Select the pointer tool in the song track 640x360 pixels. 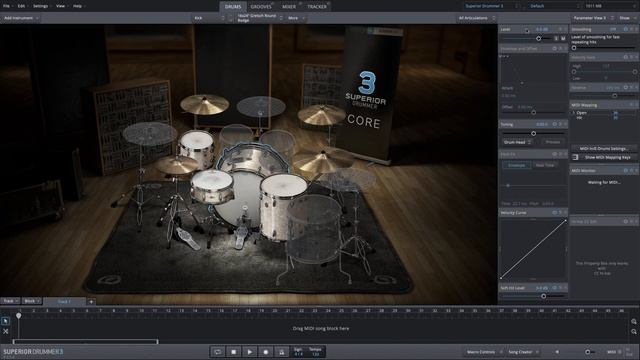[5, 321]
